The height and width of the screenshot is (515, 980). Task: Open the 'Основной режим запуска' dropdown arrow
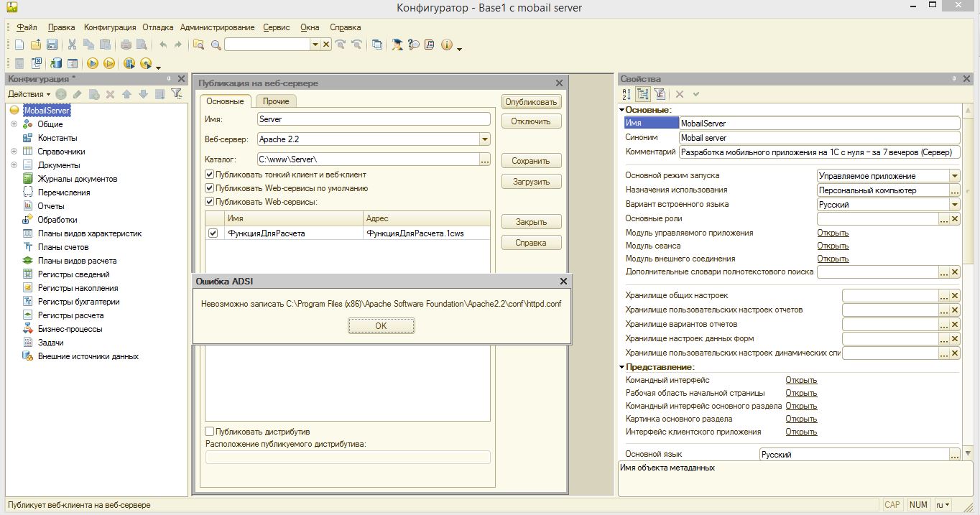coord(954,176)
